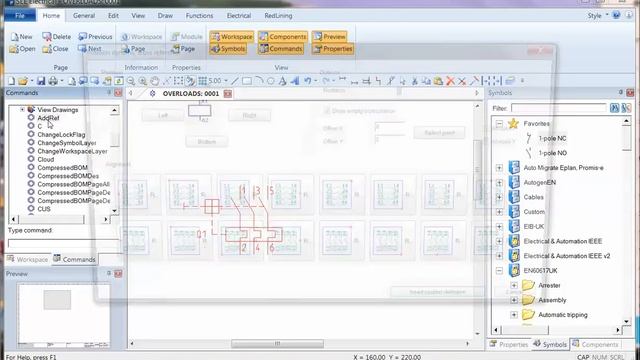
Task: Expand the Cables symbol library
Action: pyautogui.click(x=499, y=197)
